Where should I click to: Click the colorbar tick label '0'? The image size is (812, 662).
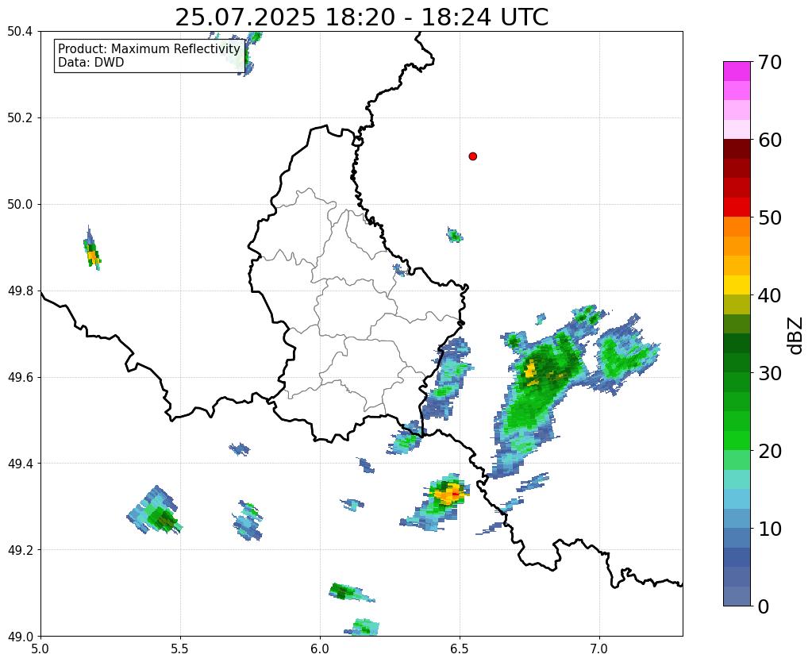764,606
